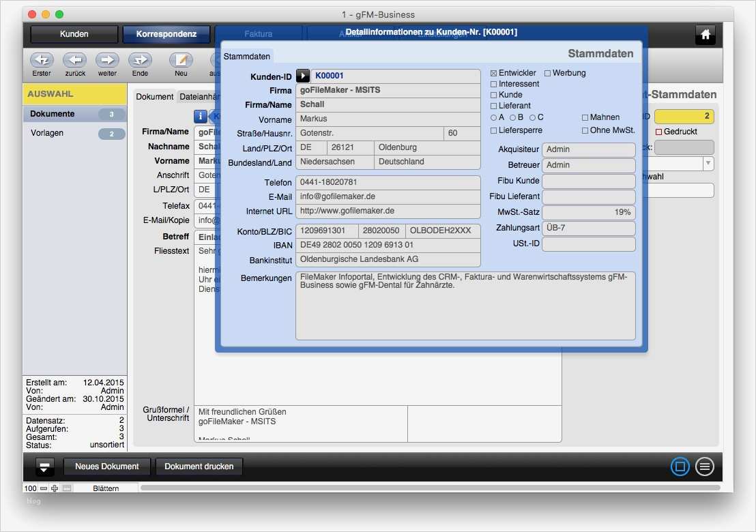
Task: Toggle status toolbar icon next to zoom
Action: 67,488
